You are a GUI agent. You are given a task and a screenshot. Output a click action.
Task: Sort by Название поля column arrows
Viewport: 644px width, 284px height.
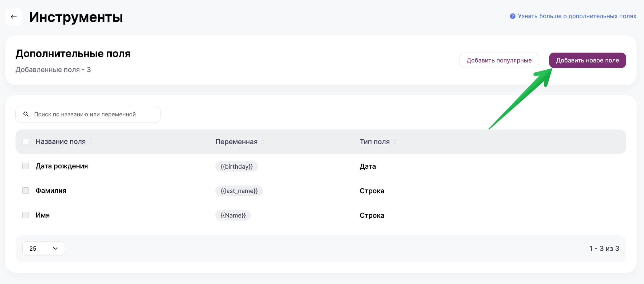[91, 141]
